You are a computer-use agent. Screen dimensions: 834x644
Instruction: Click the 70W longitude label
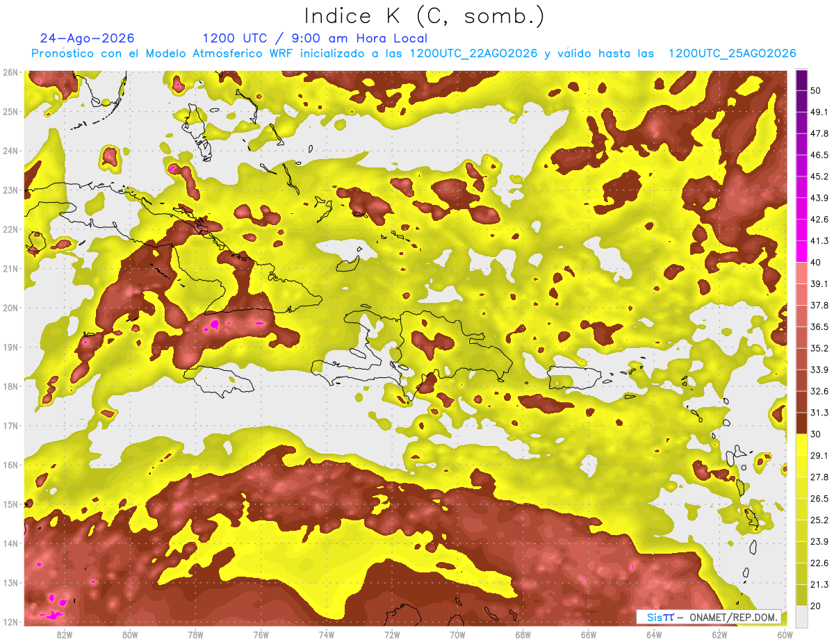click(457, 634)
